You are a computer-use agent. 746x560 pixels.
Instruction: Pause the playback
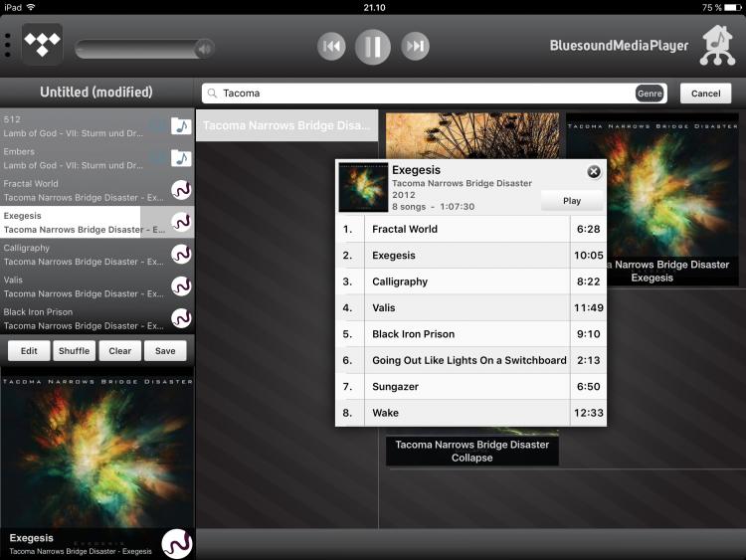(x=373, y=47)
